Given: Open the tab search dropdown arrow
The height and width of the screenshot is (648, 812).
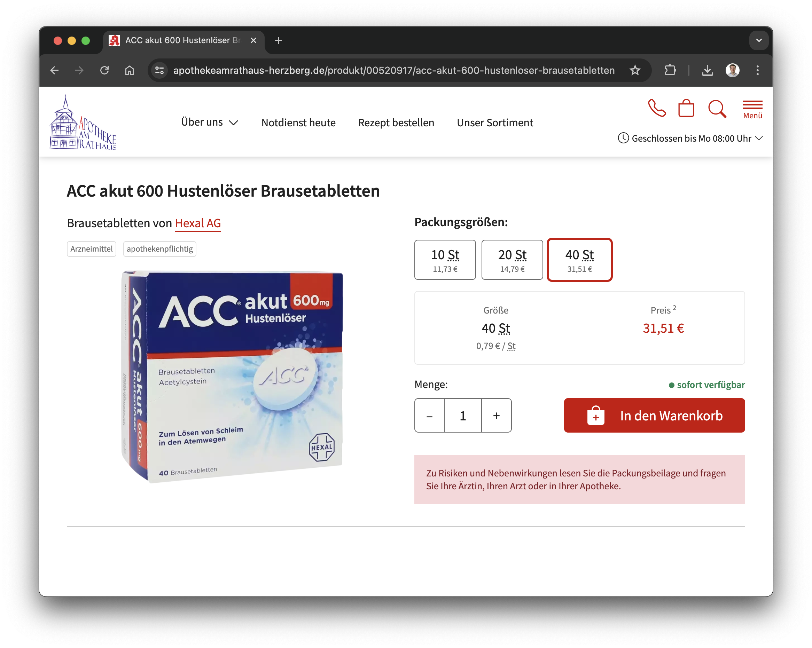Looking at the screenshot, I should pos(758,40).
